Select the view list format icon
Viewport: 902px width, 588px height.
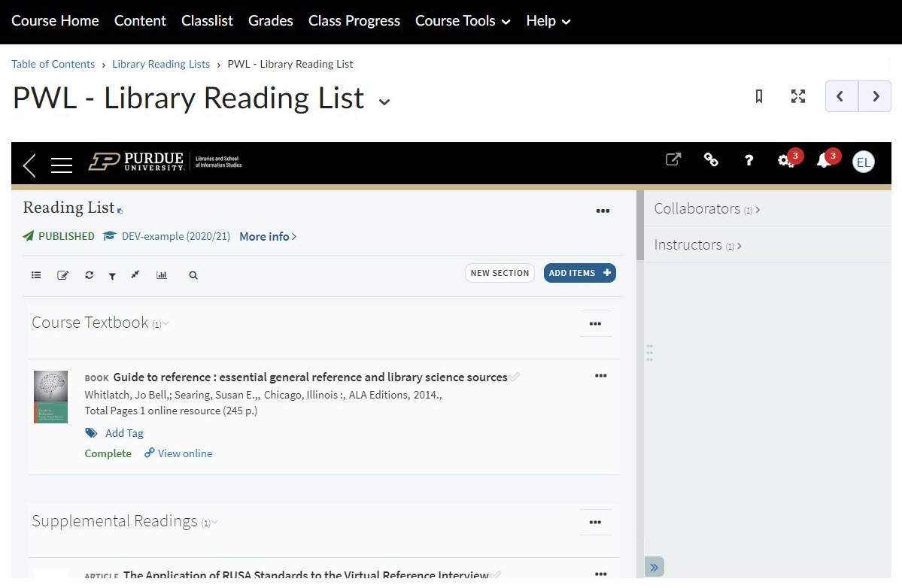coord(36,274)
